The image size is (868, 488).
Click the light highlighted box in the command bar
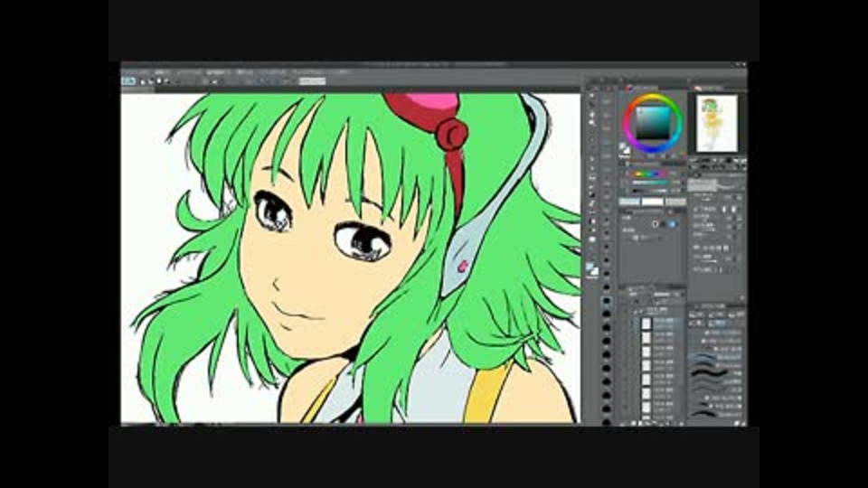click(312, 81)
